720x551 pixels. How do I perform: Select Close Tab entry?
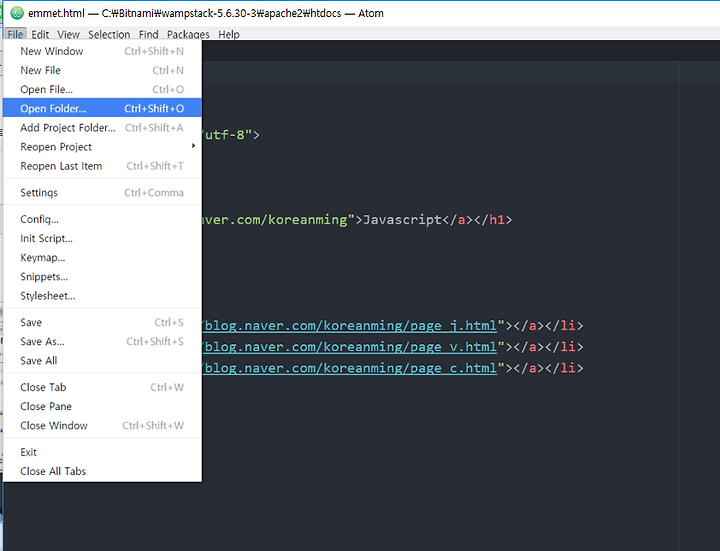point(102,387)
